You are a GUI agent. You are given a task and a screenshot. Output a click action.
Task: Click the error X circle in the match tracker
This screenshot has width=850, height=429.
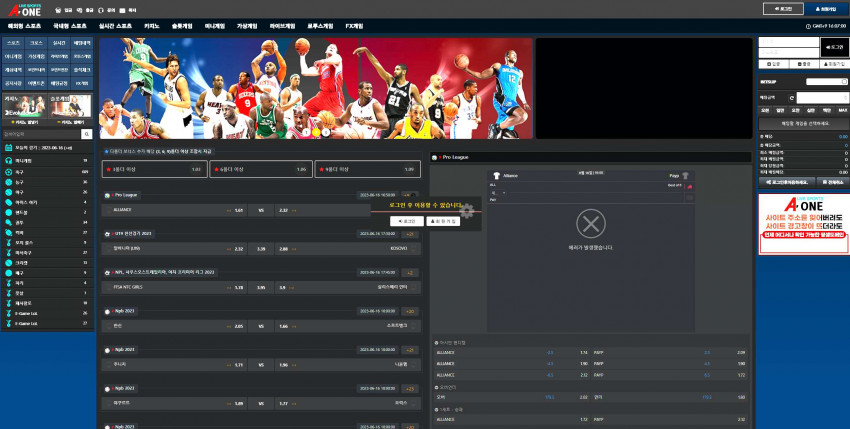590,223
